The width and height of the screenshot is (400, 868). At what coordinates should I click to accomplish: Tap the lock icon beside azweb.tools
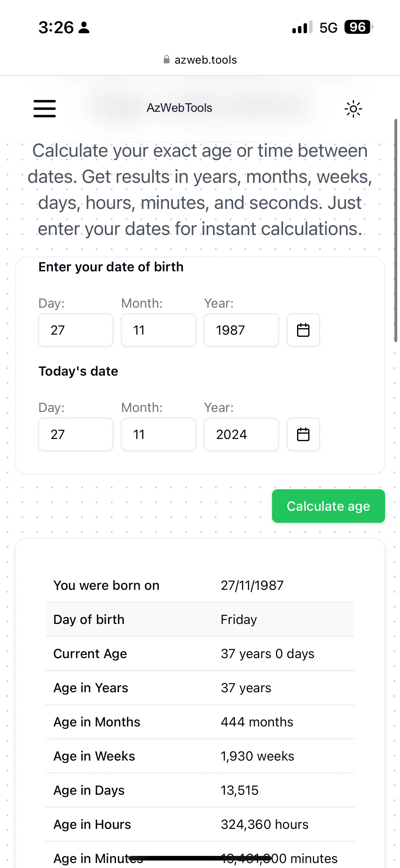(x=166, y=60)
